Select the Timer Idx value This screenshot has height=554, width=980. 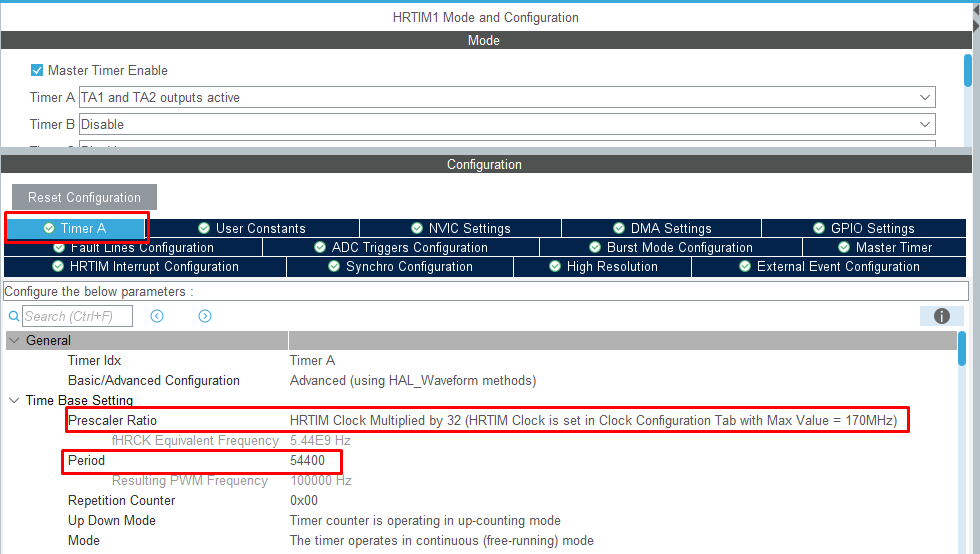312,361
